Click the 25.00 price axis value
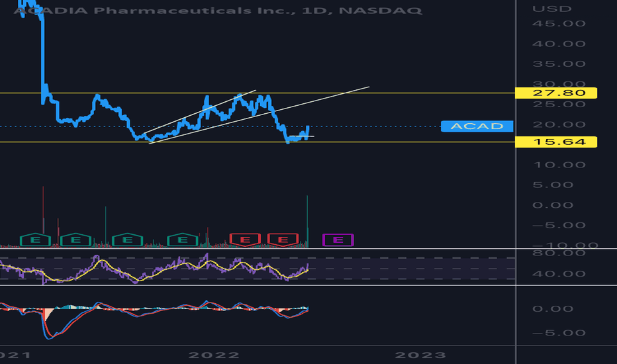 (x=559, y=104)
